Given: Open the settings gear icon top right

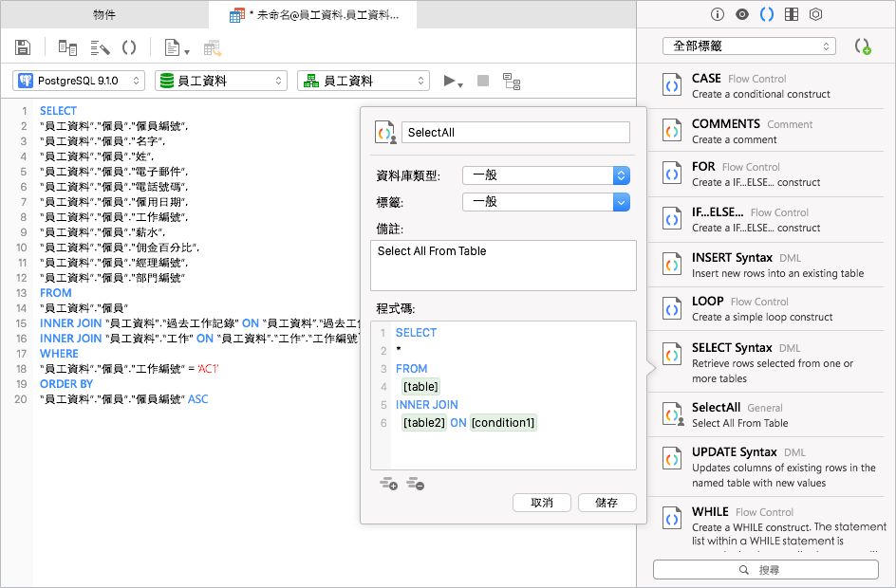Looking at the screenshot, I should coord(816,14).
